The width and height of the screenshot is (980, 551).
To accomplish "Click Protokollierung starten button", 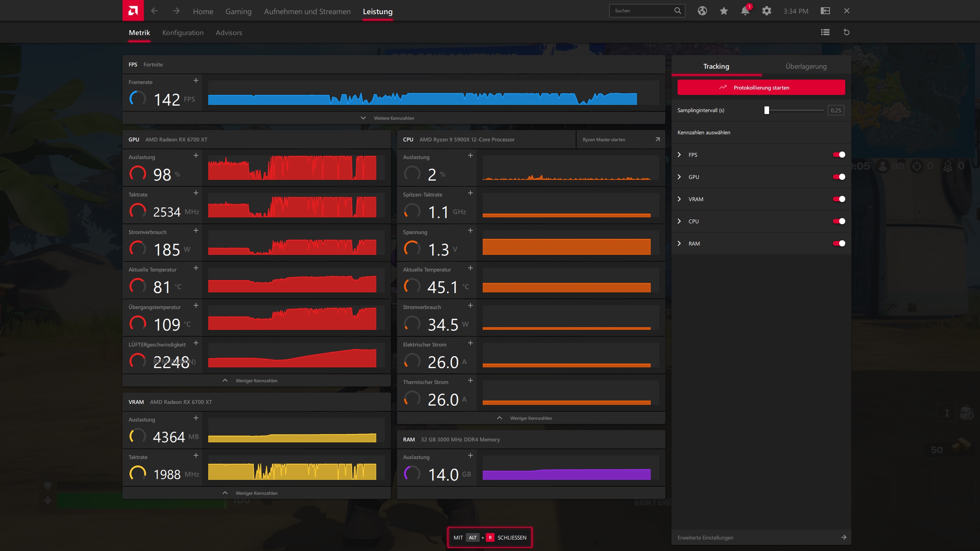I will 761,87.
